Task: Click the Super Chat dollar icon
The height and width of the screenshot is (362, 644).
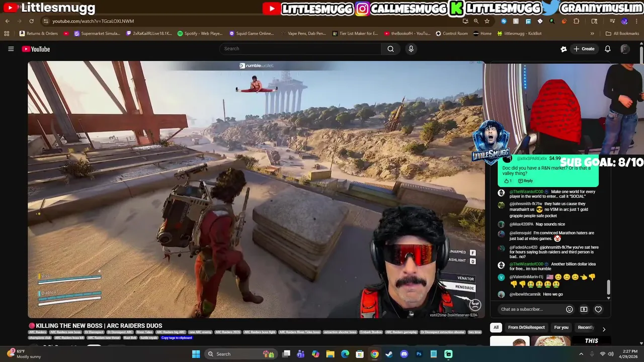Action: click(584, 309)
